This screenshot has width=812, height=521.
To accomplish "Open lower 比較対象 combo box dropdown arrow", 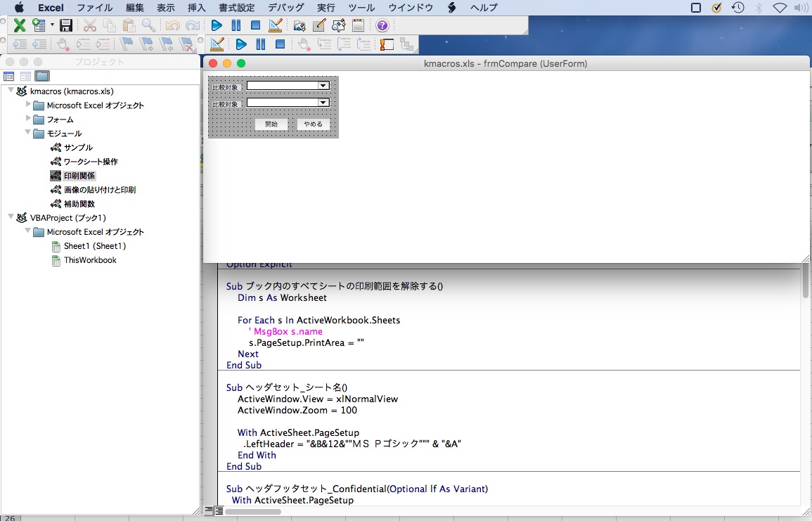I will click(x=323, y=103).
